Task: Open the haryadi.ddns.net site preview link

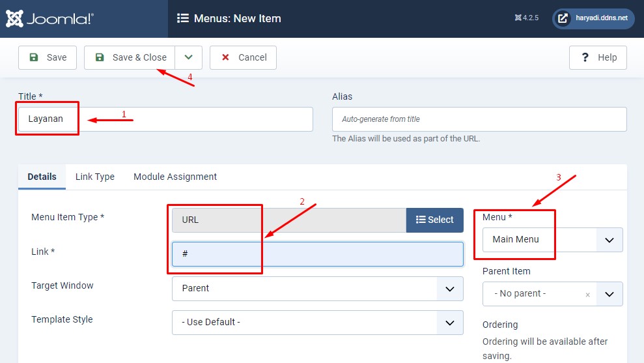Action: [593, 18]
